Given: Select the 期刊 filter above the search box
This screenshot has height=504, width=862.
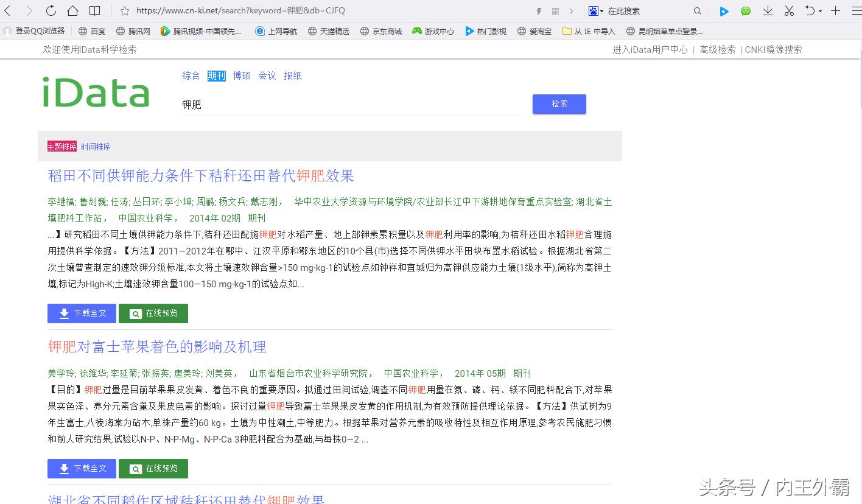Looking at the screenshot, I should (x=216, y=75).
